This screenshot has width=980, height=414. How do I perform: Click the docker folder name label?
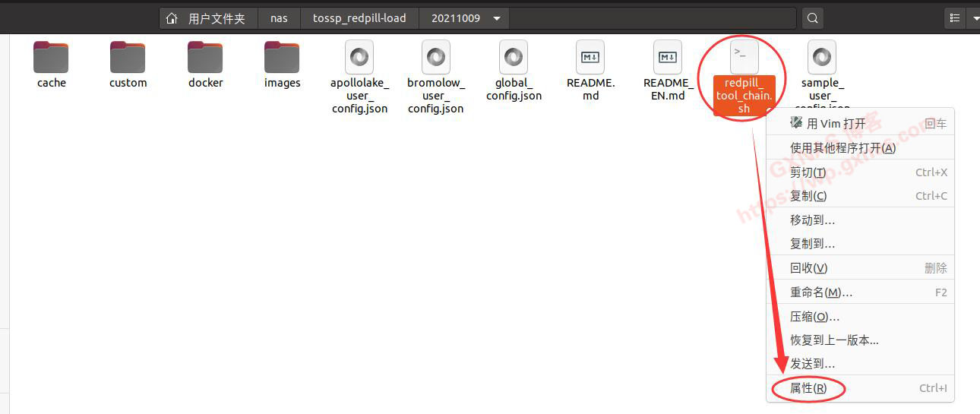coord(205,83)
